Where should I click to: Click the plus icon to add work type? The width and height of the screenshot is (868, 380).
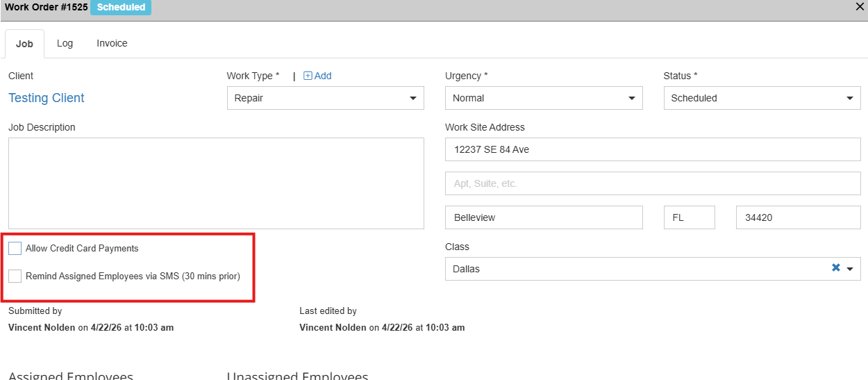308,76
